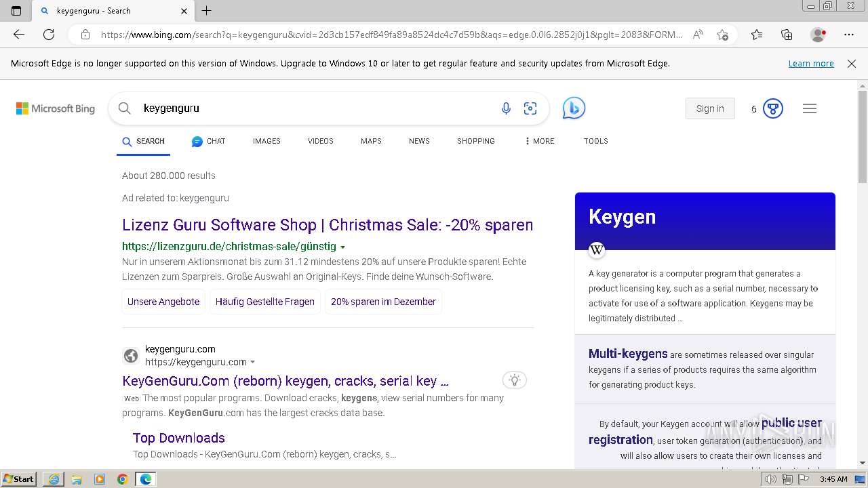Expand the keygenguru.com URL dropdown arrow

click(x=253, y=363)
